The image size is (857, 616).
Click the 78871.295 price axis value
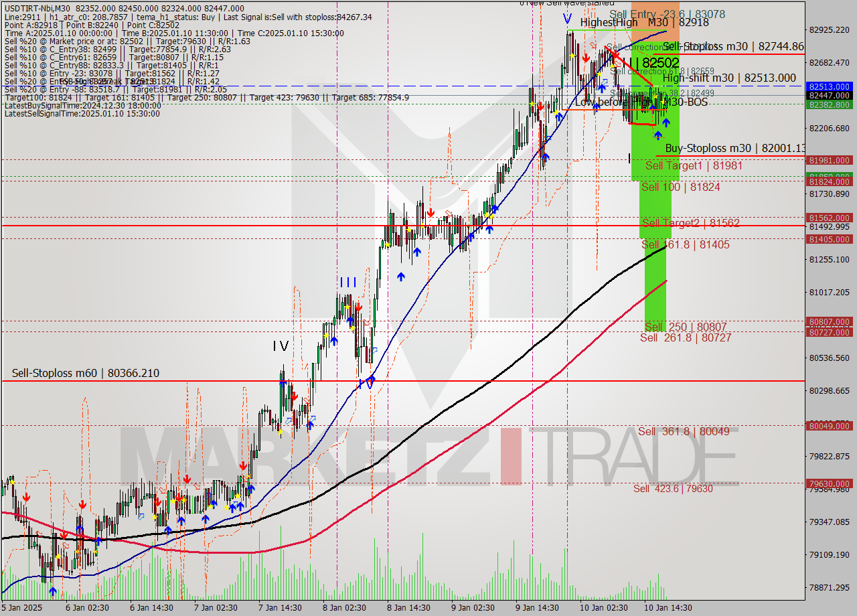pyautogui.click(x=829, y=587)
